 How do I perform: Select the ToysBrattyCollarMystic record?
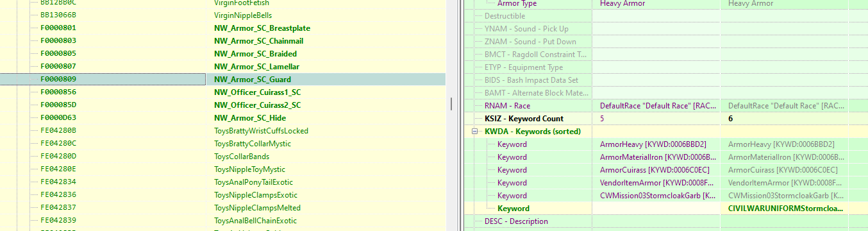tap(253, 144)
